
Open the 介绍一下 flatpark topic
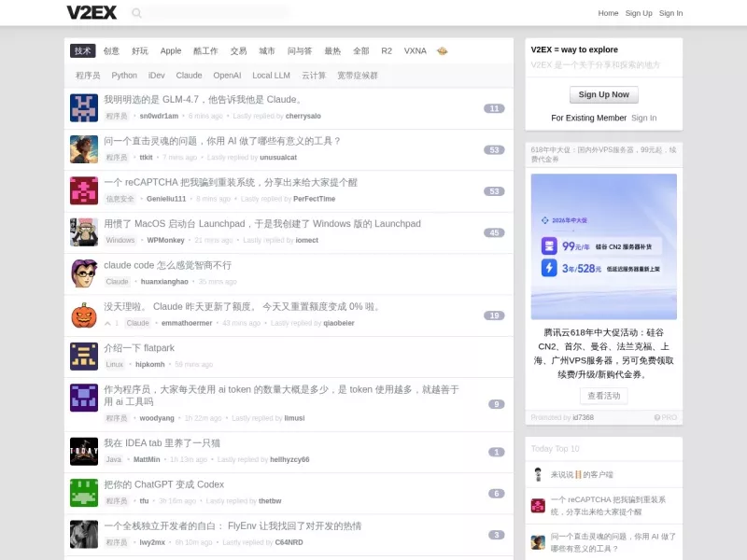click(139, 348)
